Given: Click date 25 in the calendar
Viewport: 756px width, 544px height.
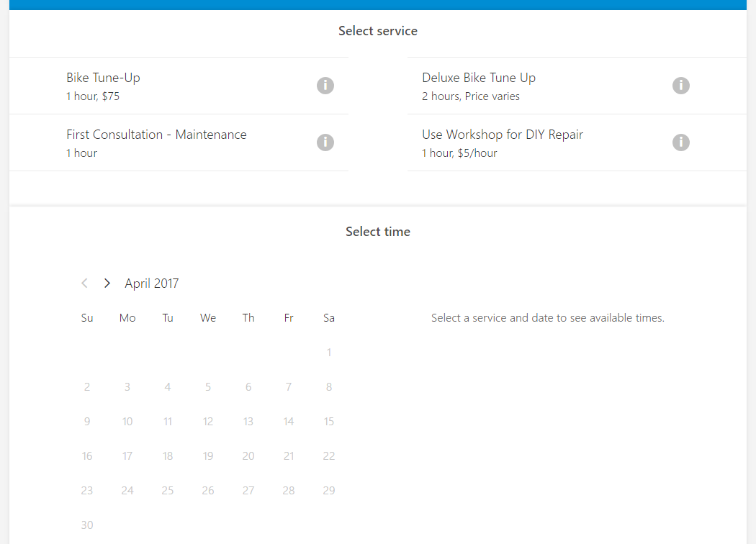Looking at the screenshot, I should (x=168, y=491).
